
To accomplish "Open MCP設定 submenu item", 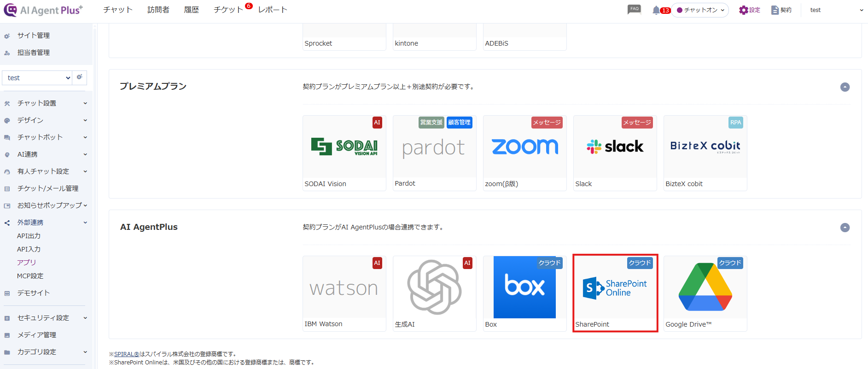I will click(x=30, y=276).
